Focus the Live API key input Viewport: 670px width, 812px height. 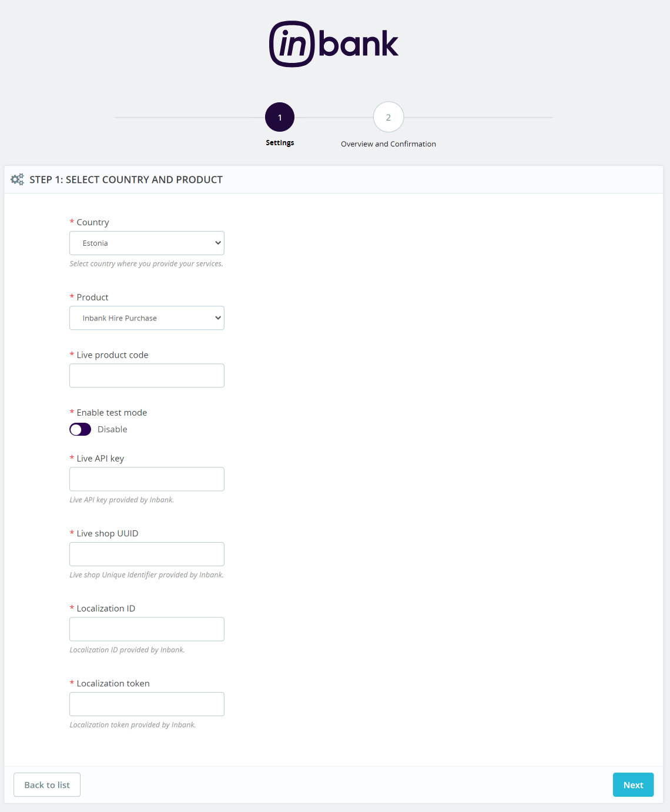coord(146,479)
